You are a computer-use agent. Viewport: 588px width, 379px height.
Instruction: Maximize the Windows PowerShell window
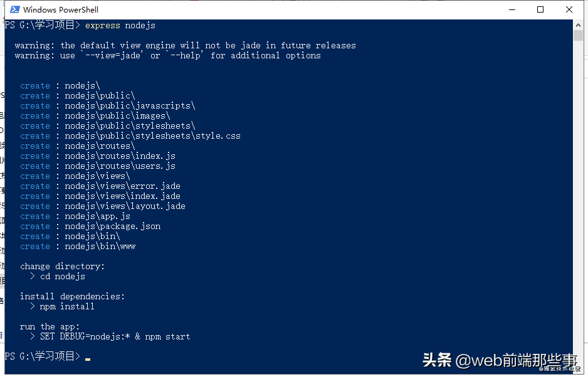pos(540,9)
